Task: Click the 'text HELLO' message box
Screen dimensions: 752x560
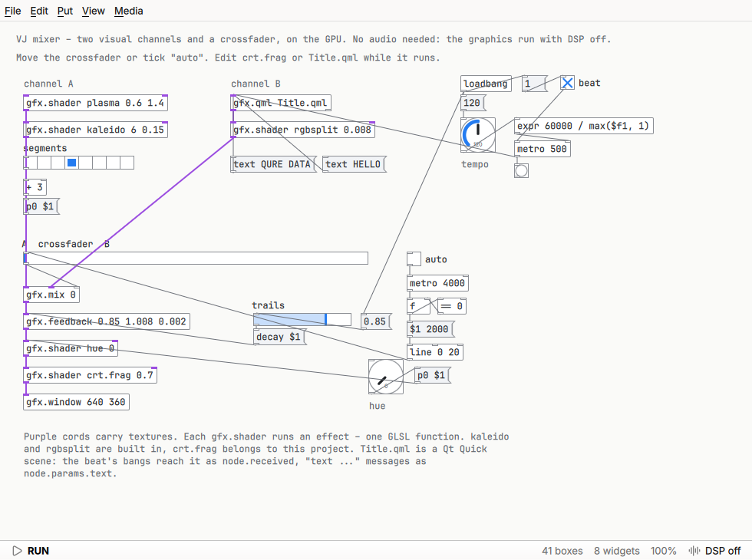Action: point(355,164)
